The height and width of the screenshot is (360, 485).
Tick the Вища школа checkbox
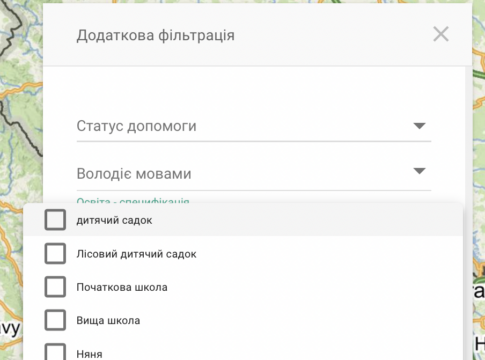coord(55,320)
